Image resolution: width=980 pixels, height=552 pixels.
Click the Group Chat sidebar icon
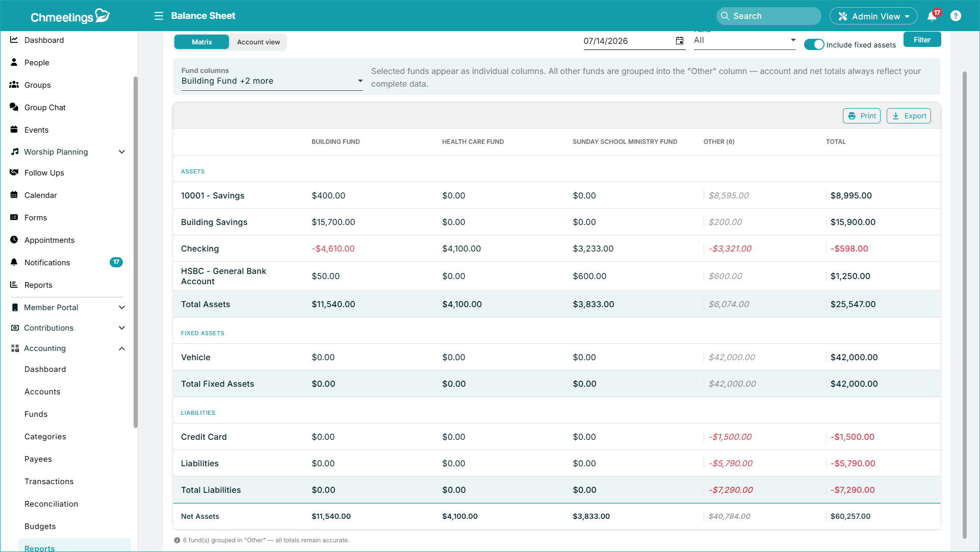[x=14, y=107]
